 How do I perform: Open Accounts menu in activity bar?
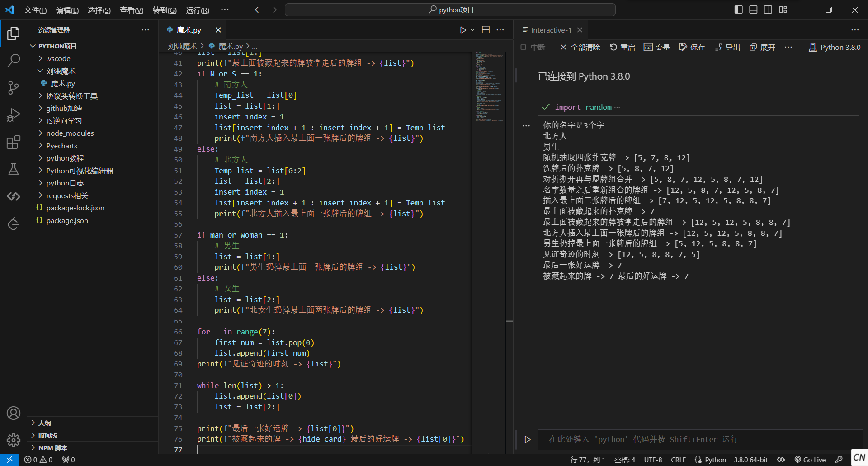click(14, 413)
